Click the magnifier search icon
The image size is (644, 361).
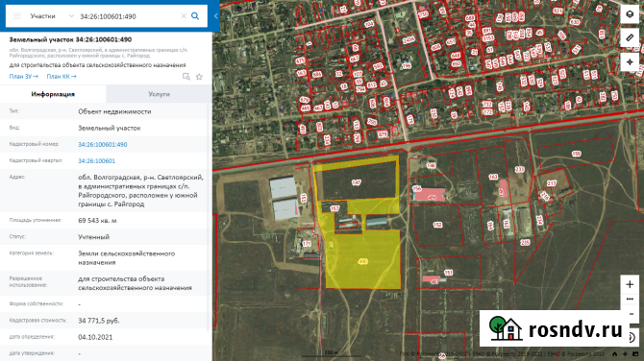pos(195,16)
